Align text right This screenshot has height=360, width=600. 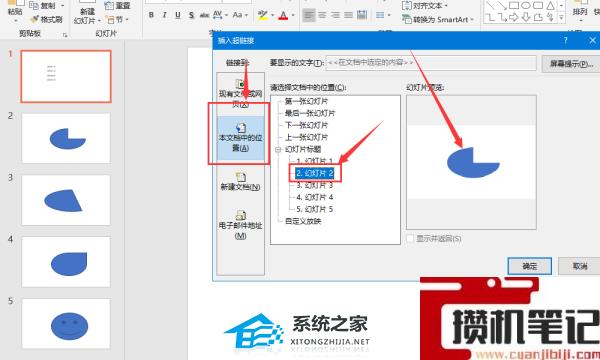click(336, 15)
